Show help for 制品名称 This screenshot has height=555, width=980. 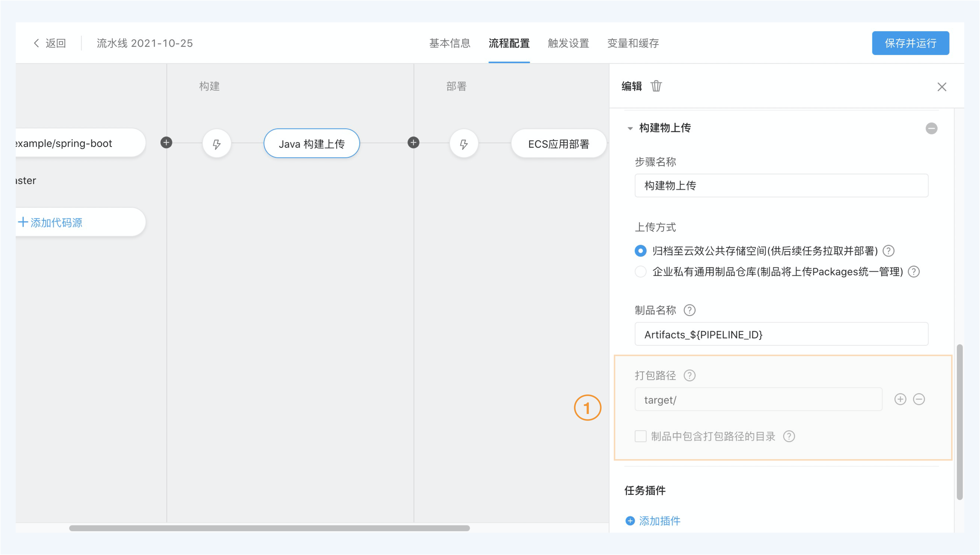pyautogui.click(x=689, y=310)
